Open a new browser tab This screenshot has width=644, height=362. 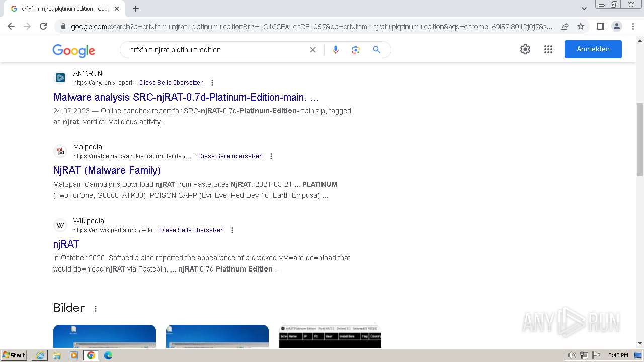(136, 9)
